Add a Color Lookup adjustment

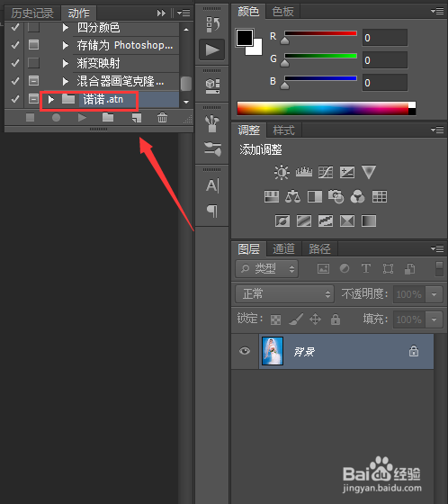pos(380,196)
